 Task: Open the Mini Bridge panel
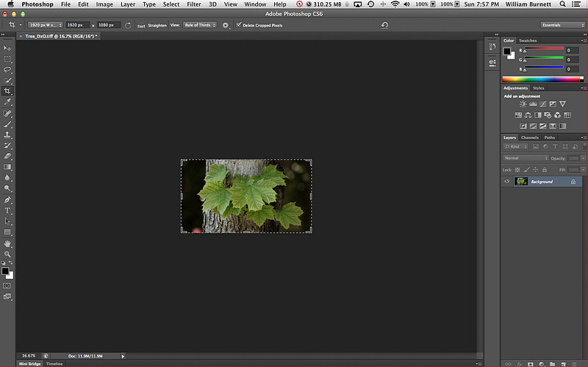click(x=29, y=363)
